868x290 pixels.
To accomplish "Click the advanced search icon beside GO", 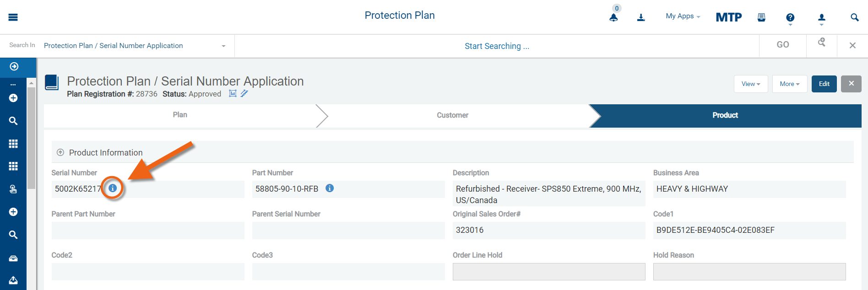I will pos(822,43).
